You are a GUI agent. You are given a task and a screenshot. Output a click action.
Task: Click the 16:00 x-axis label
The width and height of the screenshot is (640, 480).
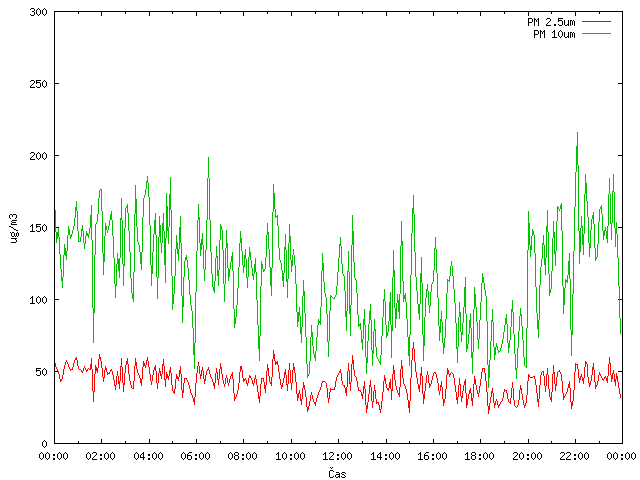pyautogui.click(x=433, y=456)
